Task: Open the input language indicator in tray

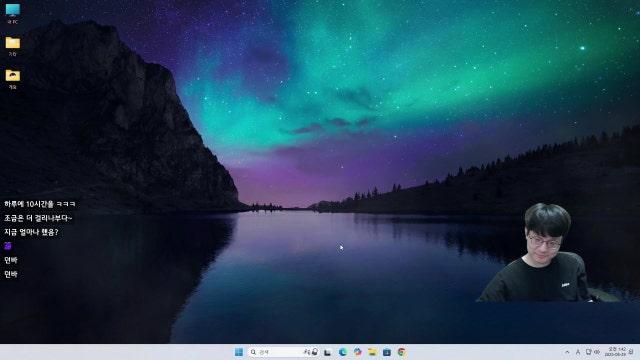Action: (578, 352)
